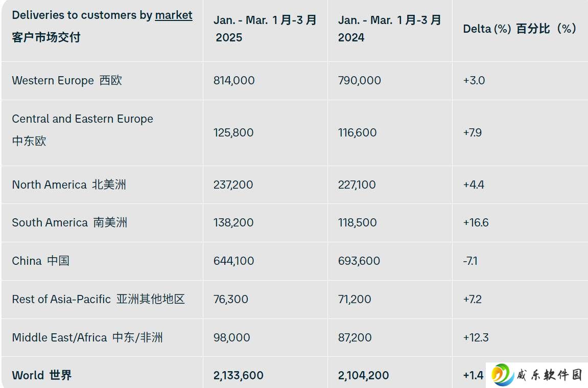Click the watermark logo icon at bottom right
588x388 pixels.
pyautogui.click(x=503, y=375)
